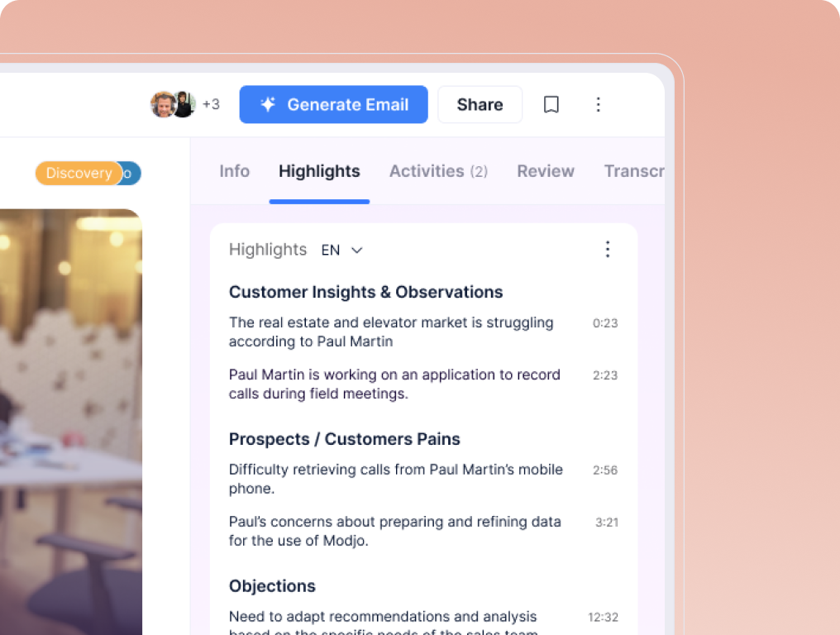Screen dimensions: 840x635
Task: Open the Activities (2) tab
Action: (x=438, y=171)
